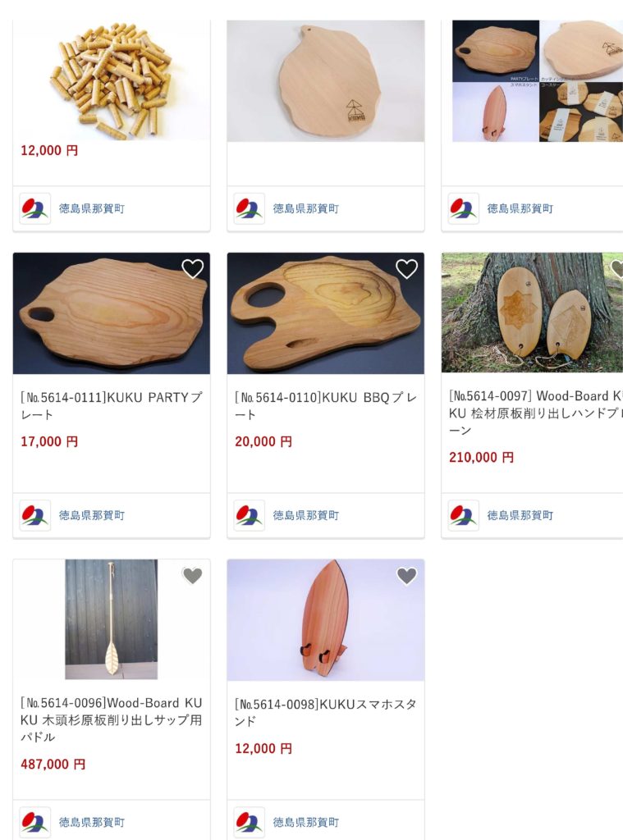Click town emblem under smartphone stand card
Screen dimensions: 623x840
tap(250, 822)
